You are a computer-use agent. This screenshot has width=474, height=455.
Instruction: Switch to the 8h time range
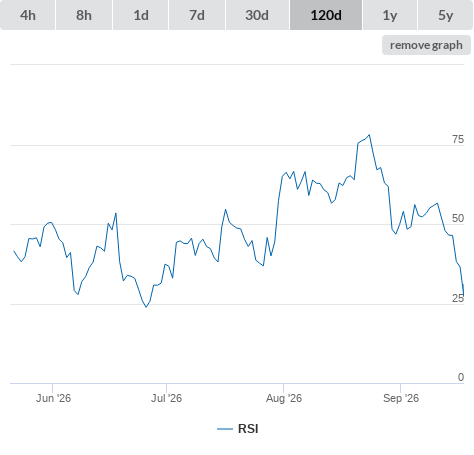pos(84,15)
